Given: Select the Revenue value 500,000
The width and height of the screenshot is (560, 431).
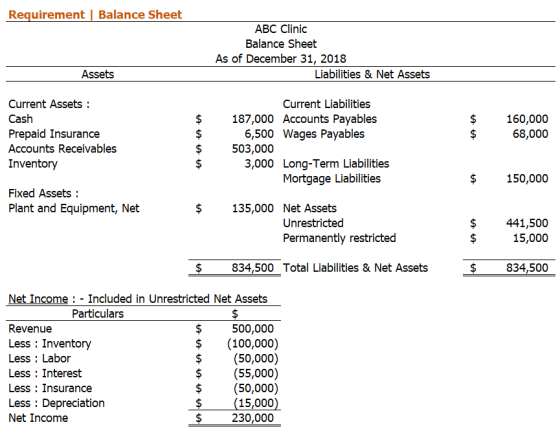Looking at the screenshot, I should tap(252, 329).
